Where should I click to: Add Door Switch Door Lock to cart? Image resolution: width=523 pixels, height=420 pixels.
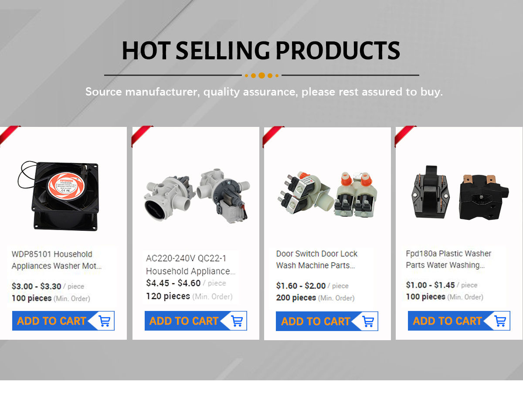click(327, 321)
